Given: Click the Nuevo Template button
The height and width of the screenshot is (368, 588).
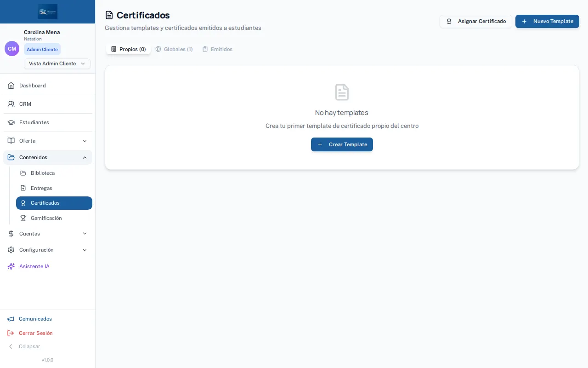Looking at the screenshot, I should [x=547, y=21].
